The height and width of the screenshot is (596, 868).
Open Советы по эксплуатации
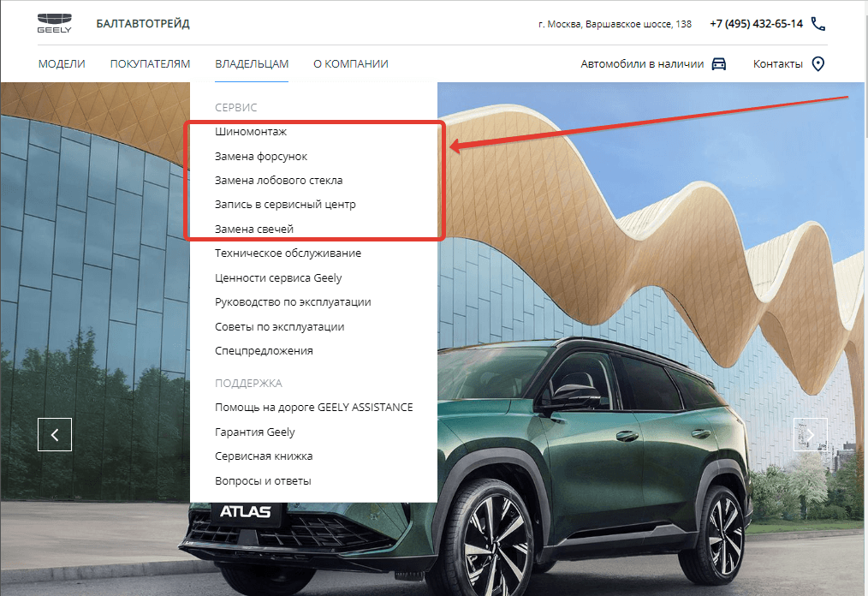coord(280,327)
